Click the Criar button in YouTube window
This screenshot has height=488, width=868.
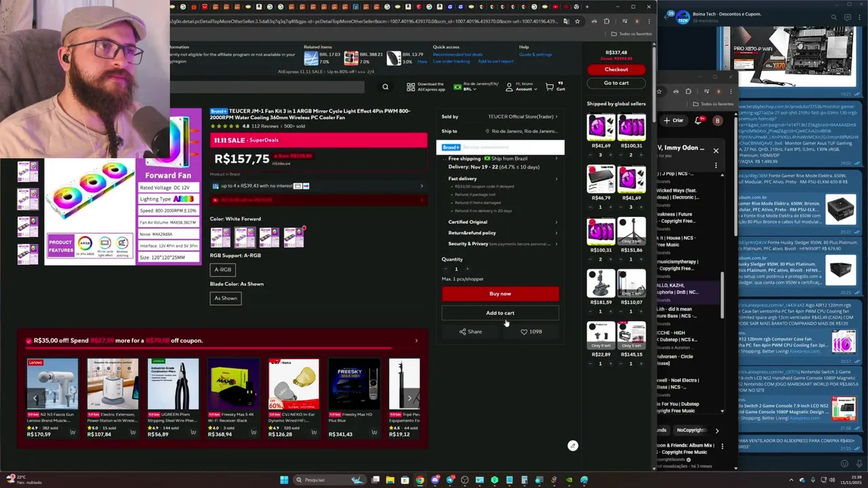click(x=673, y=120)
